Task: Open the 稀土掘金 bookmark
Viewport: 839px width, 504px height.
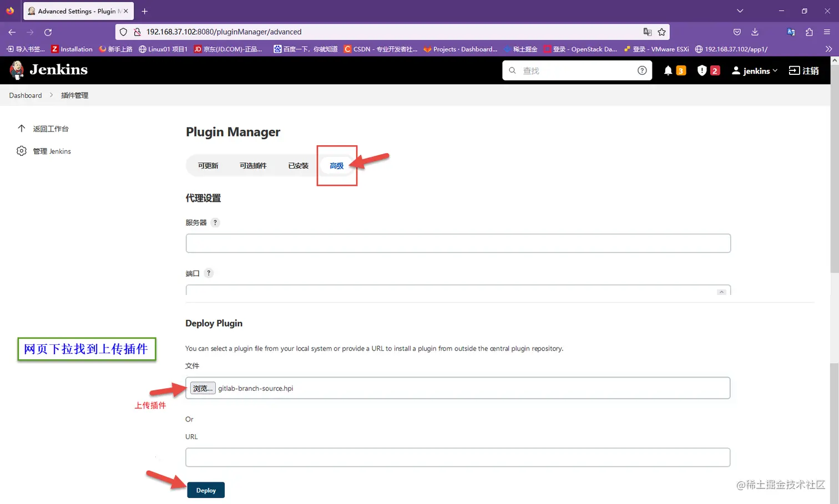Action: pyautogui.click(x=520, y=49)
